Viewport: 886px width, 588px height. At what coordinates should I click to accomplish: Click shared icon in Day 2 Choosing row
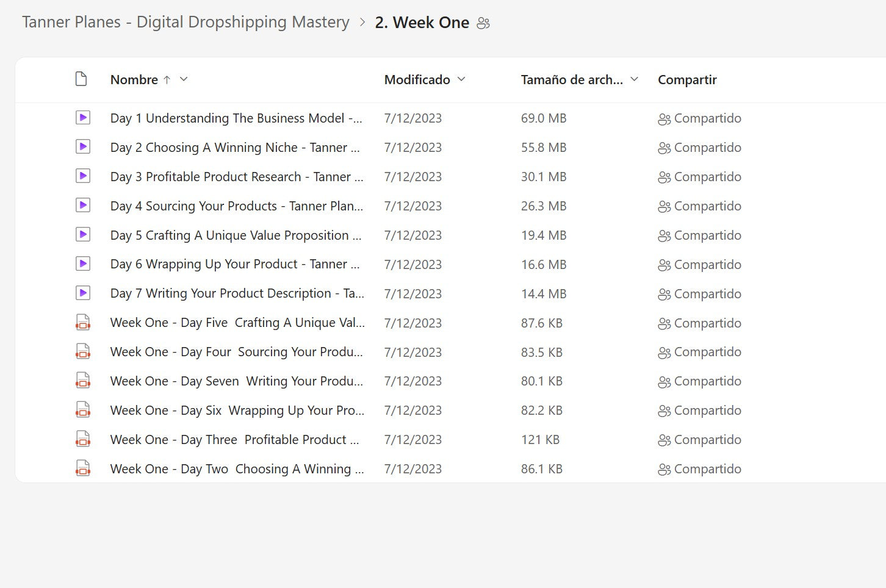pyautogui.click(x=664, y=148)
